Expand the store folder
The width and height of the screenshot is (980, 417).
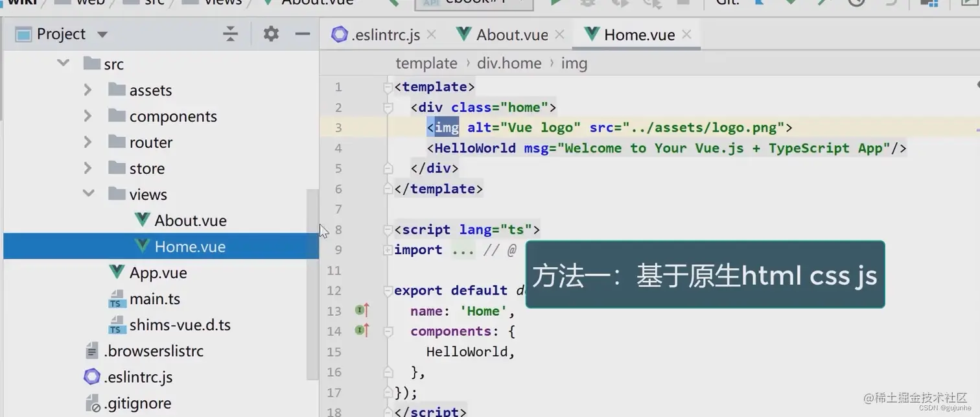click(87, 168)
